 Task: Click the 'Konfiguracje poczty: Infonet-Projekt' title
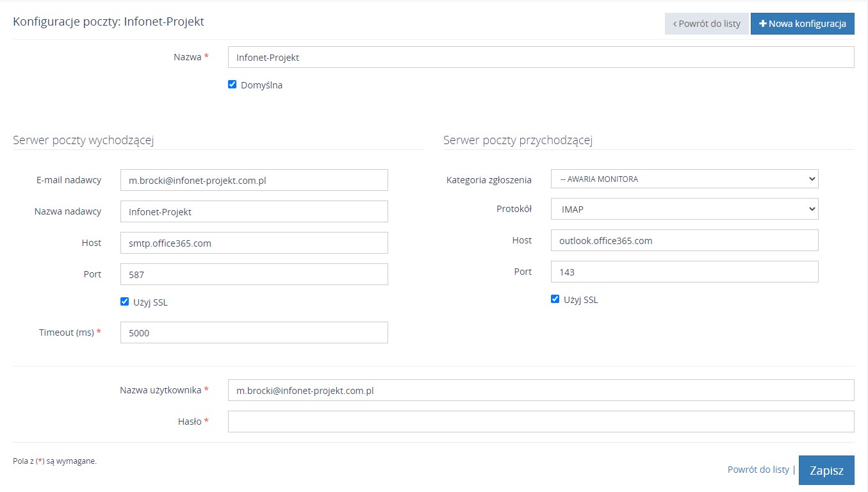(109, 22)
